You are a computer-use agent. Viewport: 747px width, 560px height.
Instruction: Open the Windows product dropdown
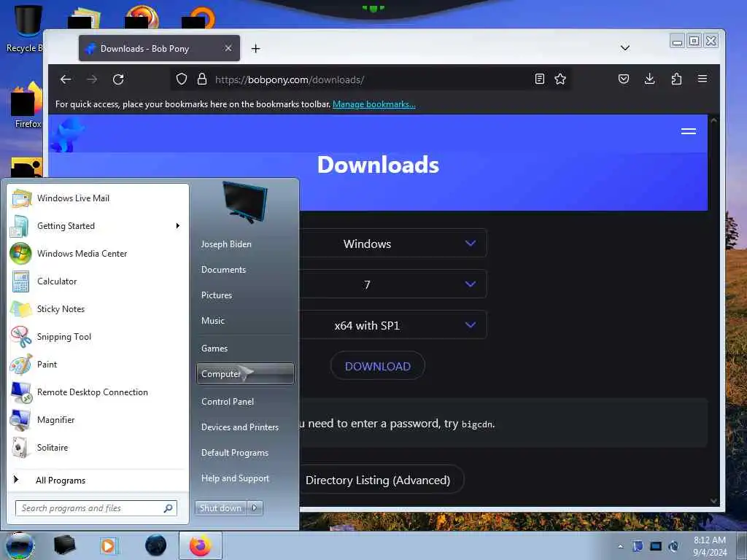tap(393, 244)
